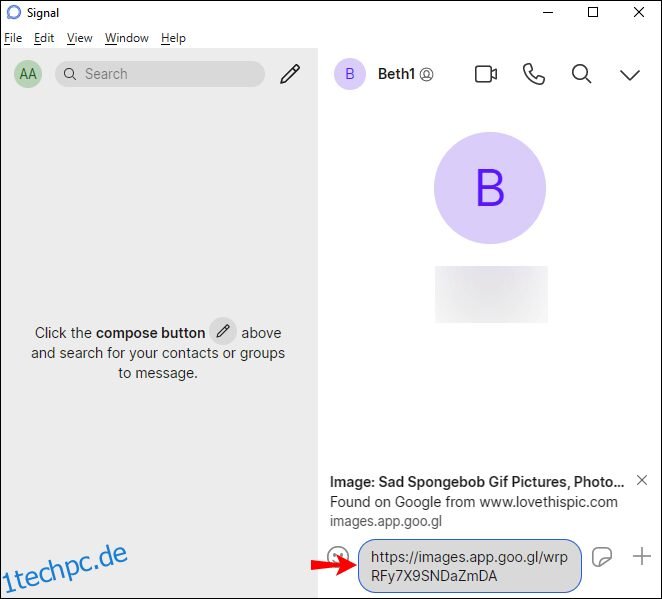Image resolution: width=662 pixels, height=599 pixels.
Task: Click the Signal logo in title bar
Action: (14, 13)
